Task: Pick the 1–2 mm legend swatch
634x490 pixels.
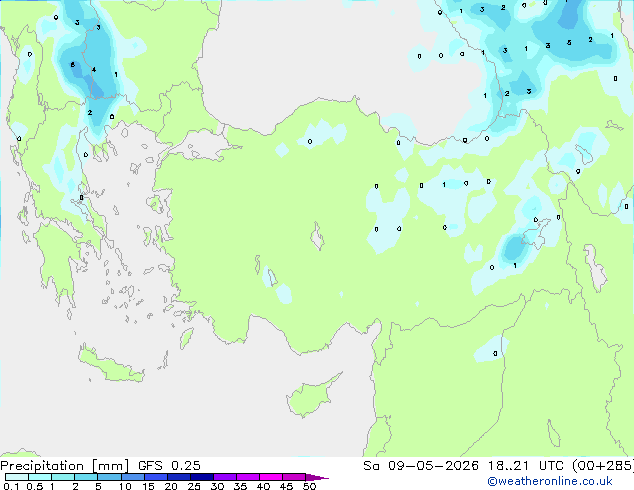Action: click(63, 477)
